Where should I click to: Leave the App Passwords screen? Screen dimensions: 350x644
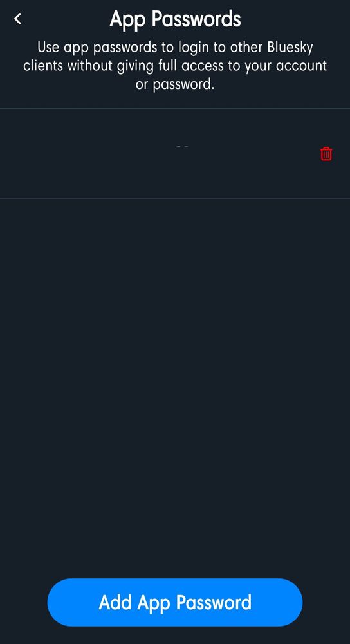17,19
